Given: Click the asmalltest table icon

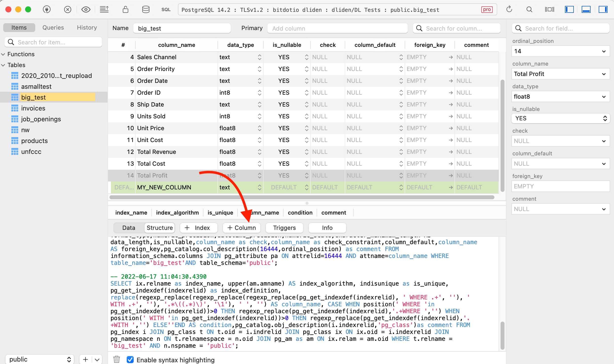Looking at the screenshot, I should pos(15,87).
